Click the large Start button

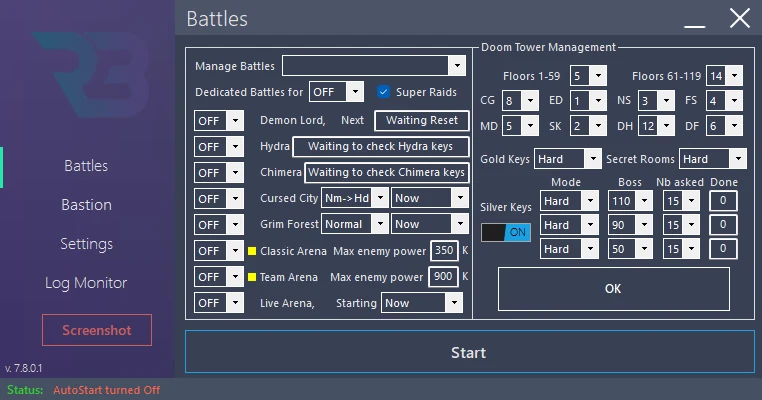[469, 352]
